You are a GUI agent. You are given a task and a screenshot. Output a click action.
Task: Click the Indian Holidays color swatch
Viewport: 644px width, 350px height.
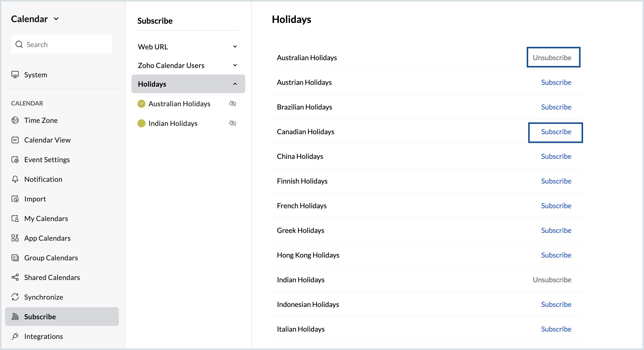point(141,123)
